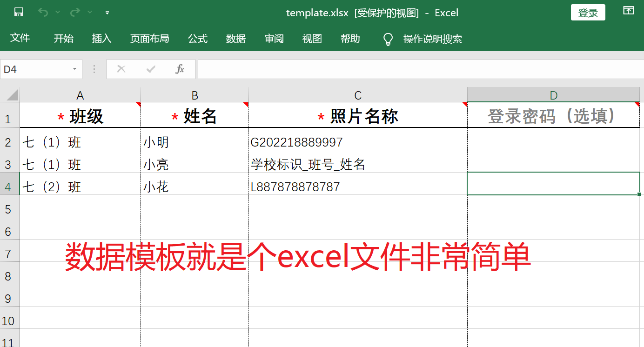This screenshot has height=347, width=644.
Task: Click the ribbon display options icon top right
Action: coord(628,9)
